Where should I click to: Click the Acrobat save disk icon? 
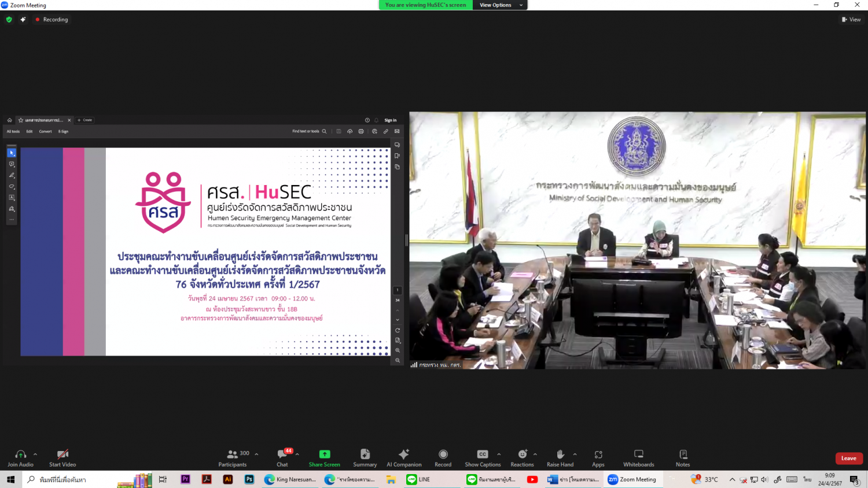coord(339,131)
